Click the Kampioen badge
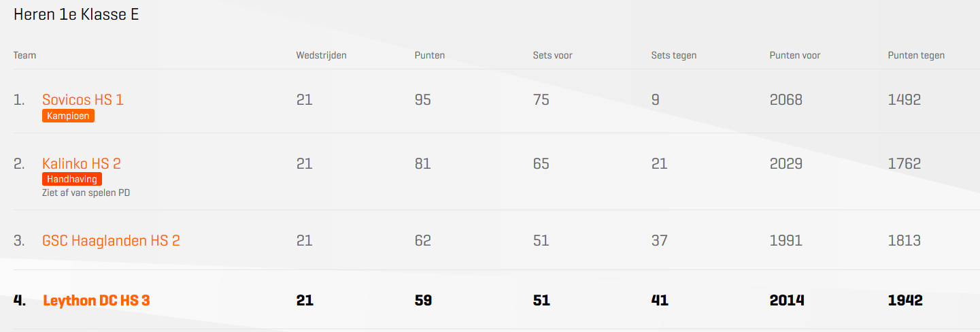Viewport: 980px width, 332px height. [68, 116]
